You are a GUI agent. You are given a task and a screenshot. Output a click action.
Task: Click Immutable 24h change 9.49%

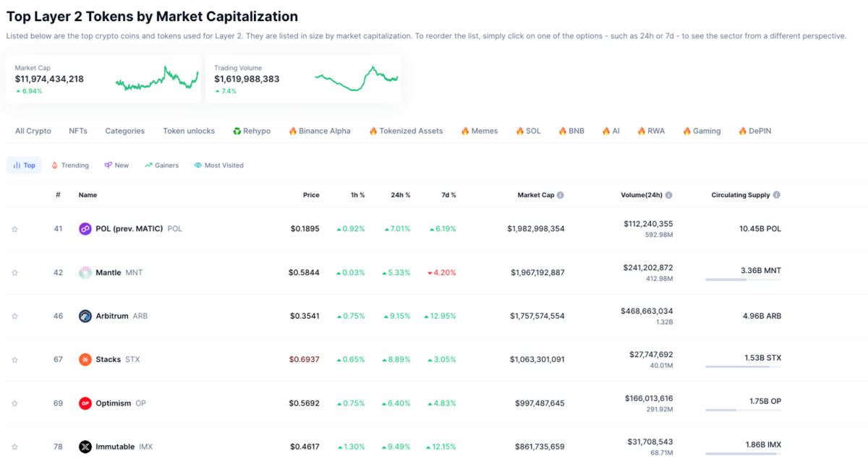(x=396, y=447)
